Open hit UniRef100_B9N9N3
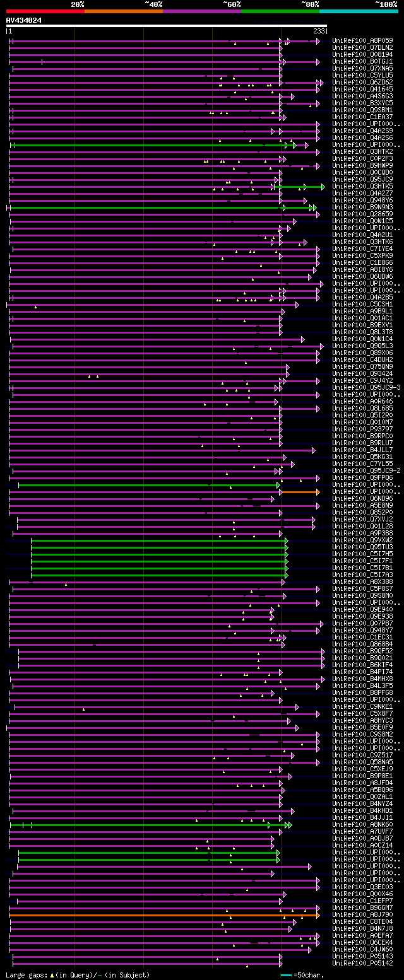The width and height of the screenshot is (404, 980). [x=362, y=207]
